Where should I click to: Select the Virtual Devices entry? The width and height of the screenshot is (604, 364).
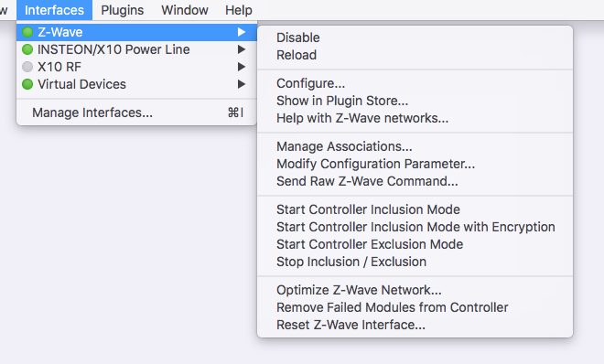click(x=136, y=84)
